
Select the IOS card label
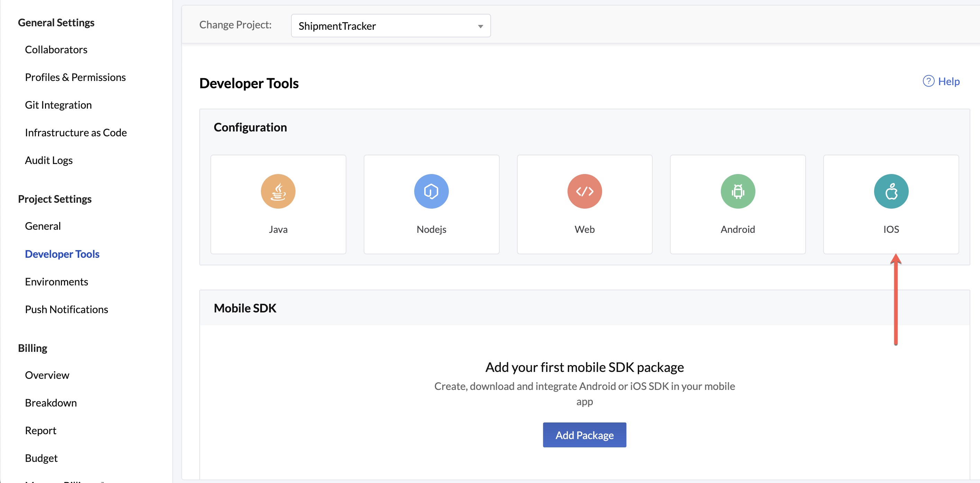point(891,229)
